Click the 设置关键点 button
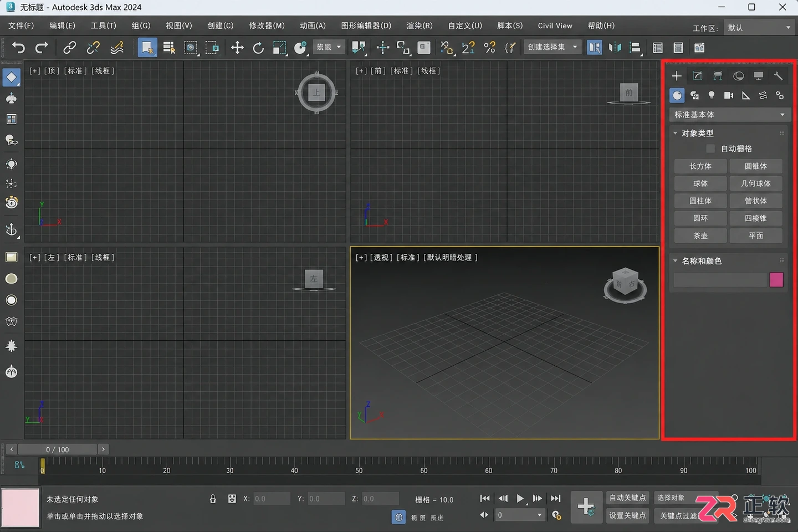Viewport: 798px width, 532px height. pos(627,515)
